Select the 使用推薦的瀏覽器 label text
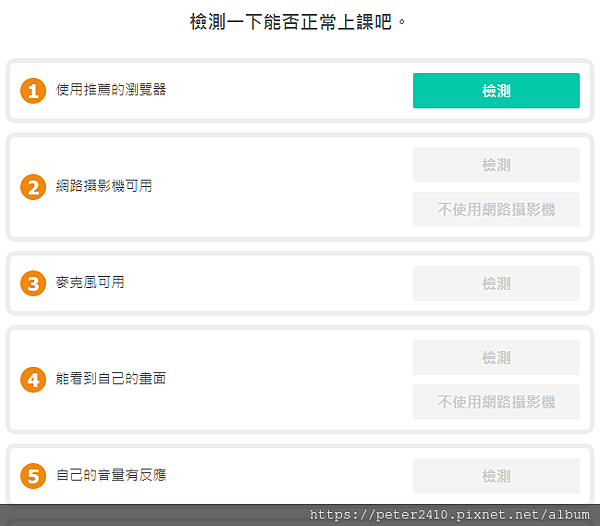The image size is (600, 526). (x=111, y=90)
